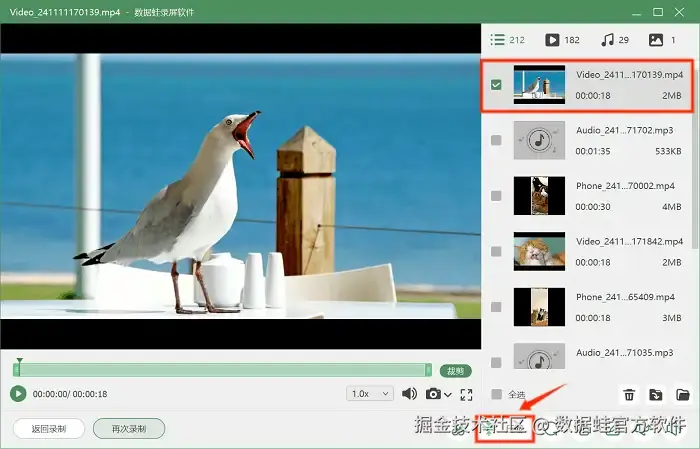Viewport: 700px width, 449px height.
Task: Open the cat video Video_2411...171842.mp4 thumbnail
Action: (539, 251)
